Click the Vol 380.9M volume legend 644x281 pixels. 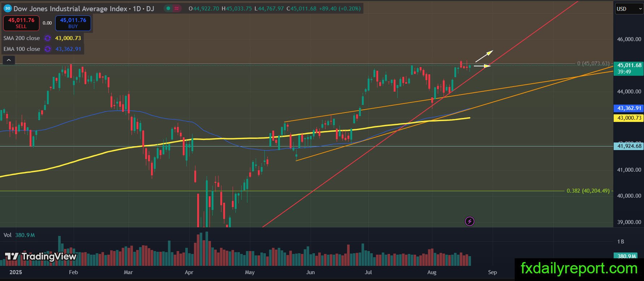[x=19, y=235]
